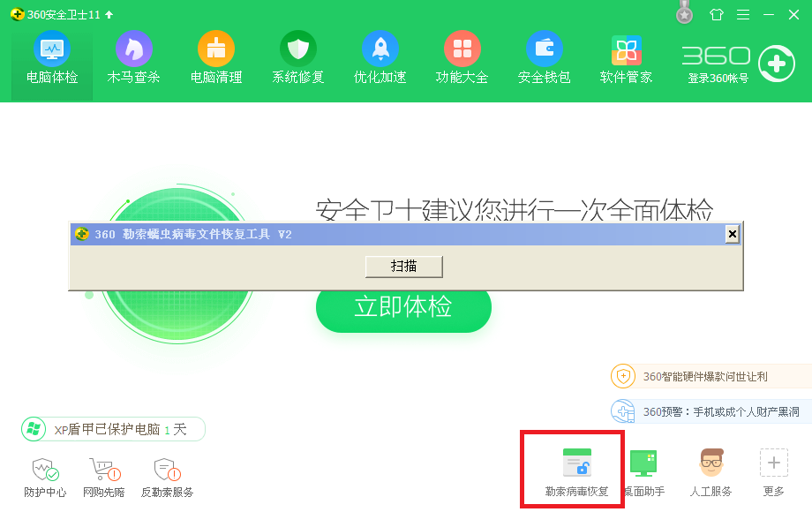The height and width of the screenshot is (512, 812).
Task: Open the main menu hamburger icon
Action: (743, 14)
